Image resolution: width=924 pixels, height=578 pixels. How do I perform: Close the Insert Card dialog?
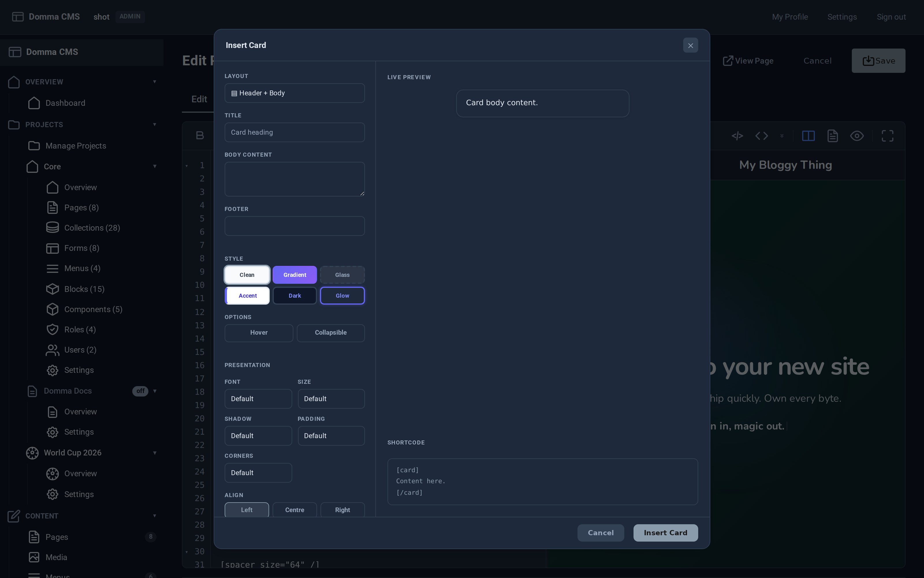[690, 45]
